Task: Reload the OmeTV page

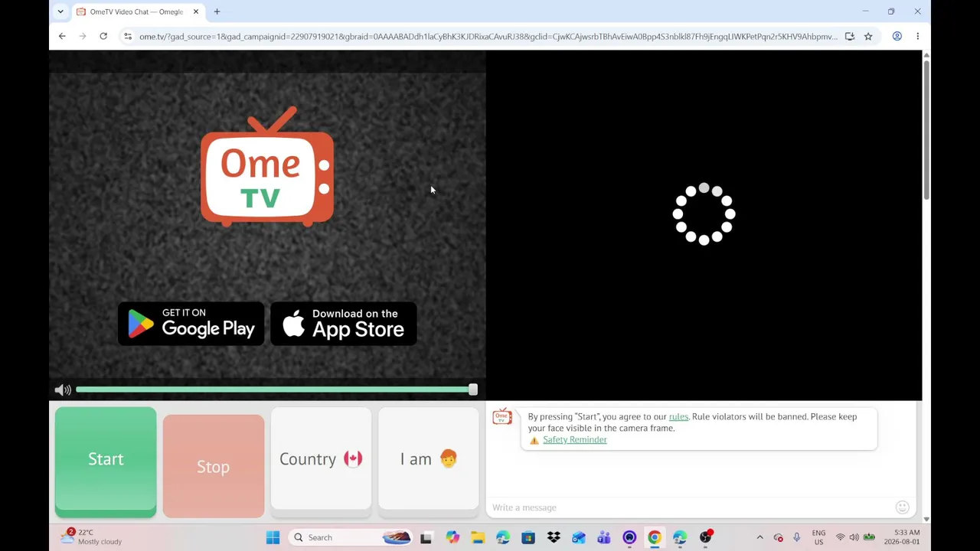Action: pos(103,36)
